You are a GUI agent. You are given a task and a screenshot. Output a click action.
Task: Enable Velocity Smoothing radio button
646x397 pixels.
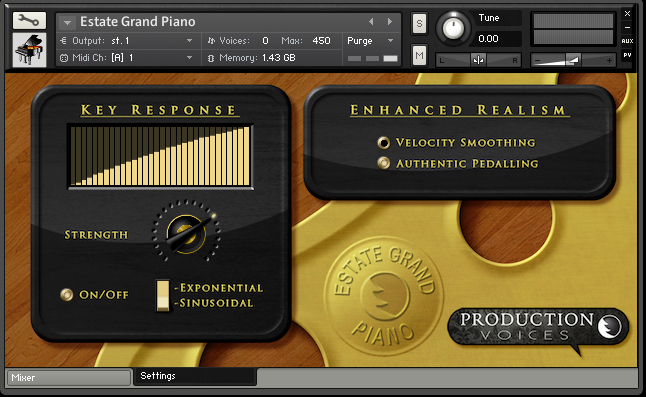384,142
